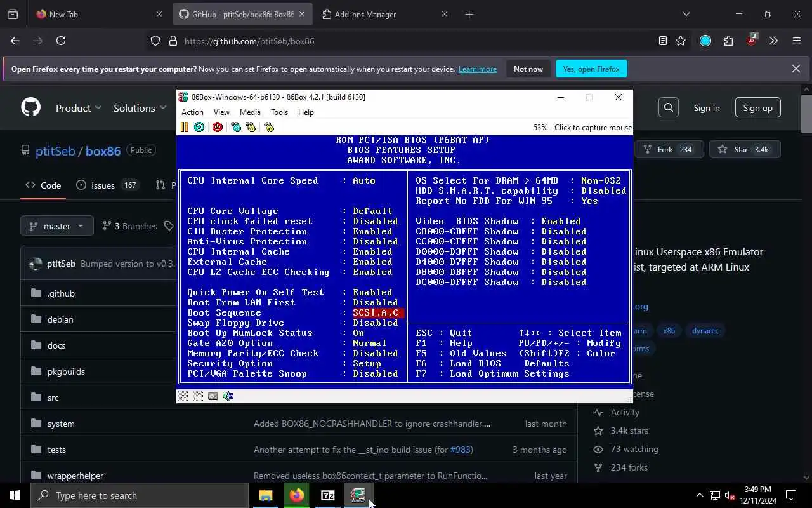Click first floppy drive icon in 86Box status bar

coord(183,396)
